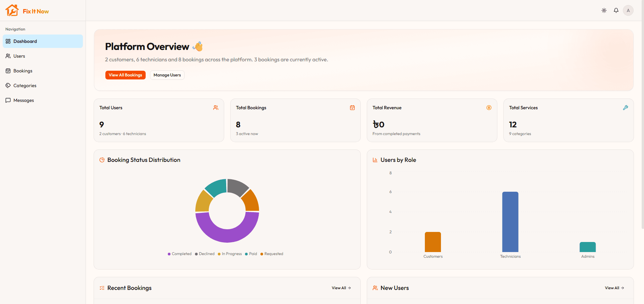The width and height of the screenshot is (644, 304).
Task: Click the "3 active now" text
Action: (x=247, y=134)
